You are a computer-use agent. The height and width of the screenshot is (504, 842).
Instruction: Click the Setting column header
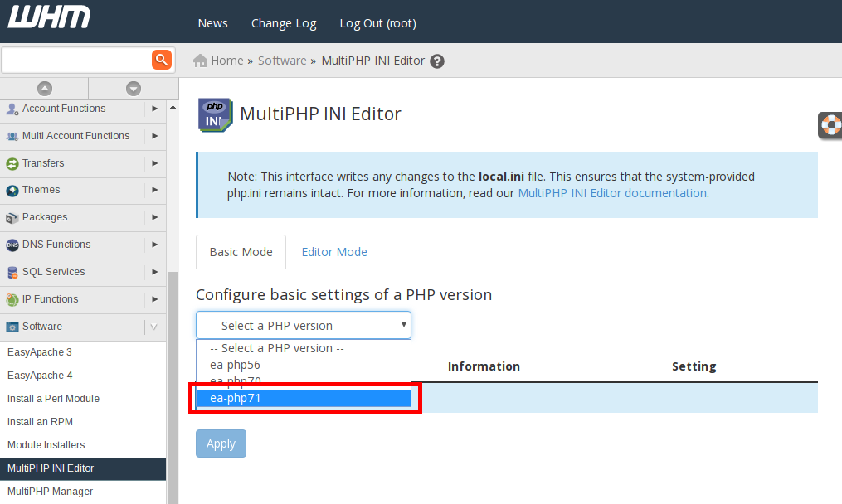click(x=694, y=366)
